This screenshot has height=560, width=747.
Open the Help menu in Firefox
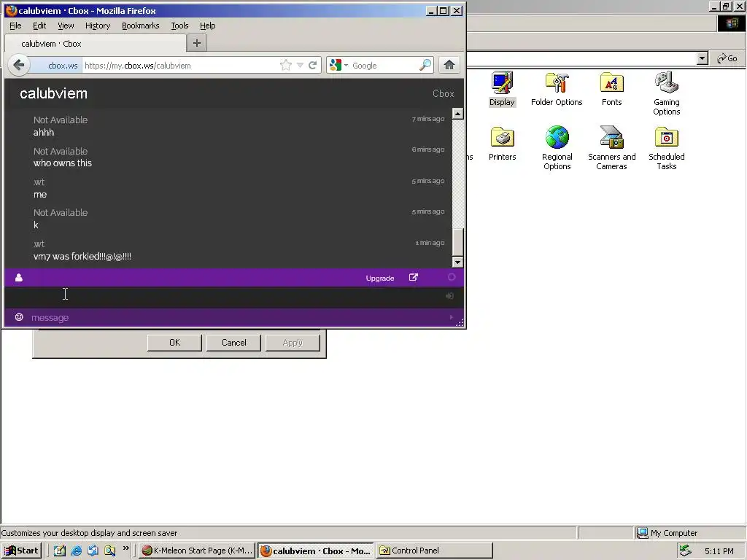click(x=207, y=26)
